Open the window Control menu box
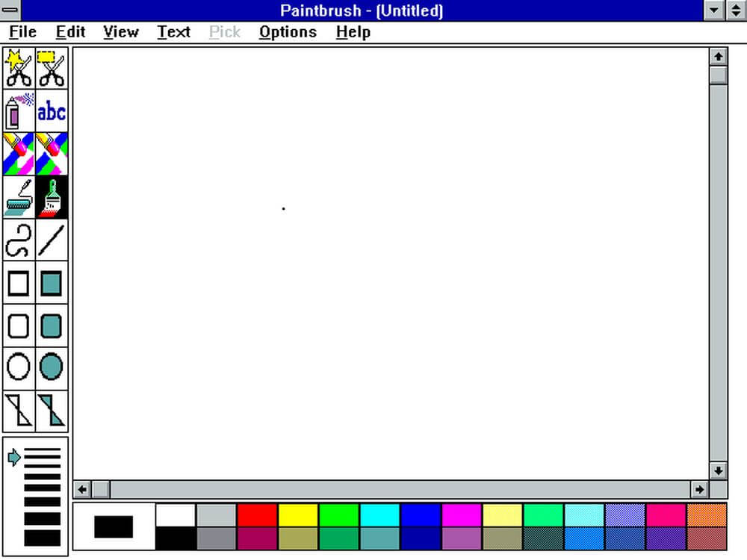Viewport: 747px width, 560px height. tap(10, 10)
